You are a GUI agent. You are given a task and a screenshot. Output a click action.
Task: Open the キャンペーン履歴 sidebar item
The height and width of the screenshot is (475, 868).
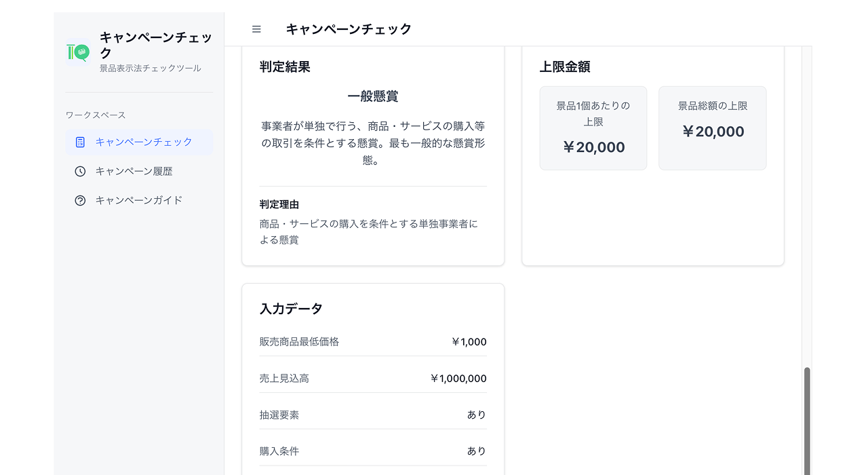pyautogui.click(x=139, y=171)
